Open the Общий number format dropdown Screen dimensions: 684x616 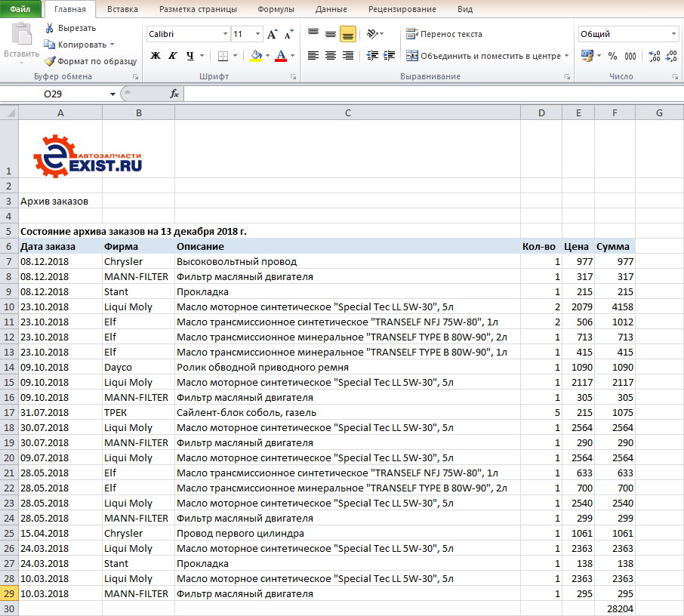pyautogui.click(x=673, y=34)
